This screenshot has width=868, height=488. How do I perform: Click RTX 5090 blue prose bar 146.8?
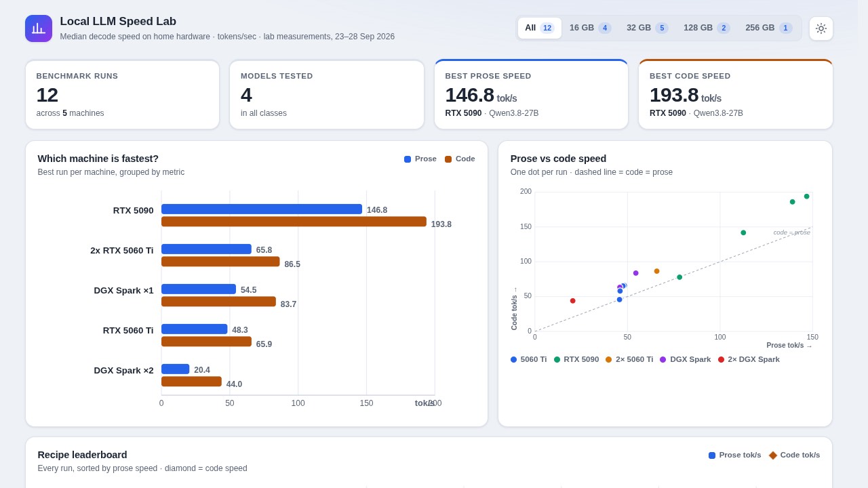click(262, 209)
